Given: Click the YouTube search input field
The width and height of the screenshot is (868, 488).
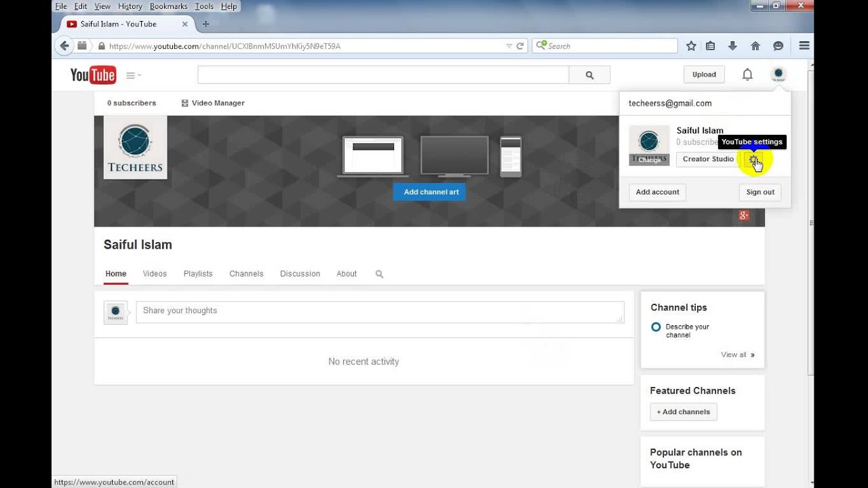Looking at the screenshot, I should coord(383,75).
